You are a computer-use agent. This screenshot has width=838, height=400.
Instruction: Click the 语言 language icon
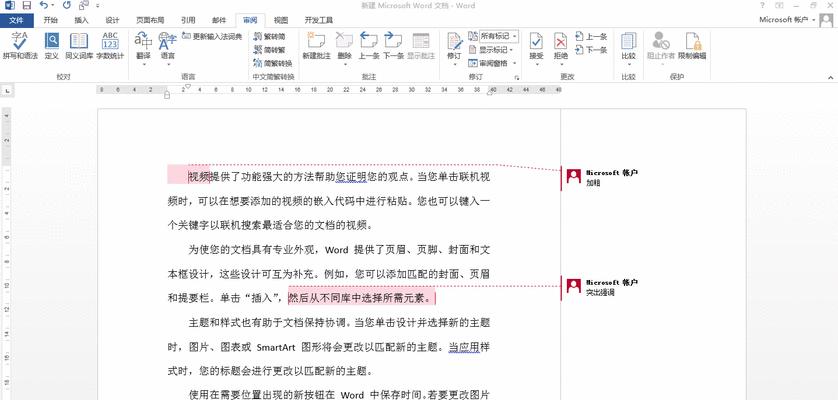tap(168, 42)
